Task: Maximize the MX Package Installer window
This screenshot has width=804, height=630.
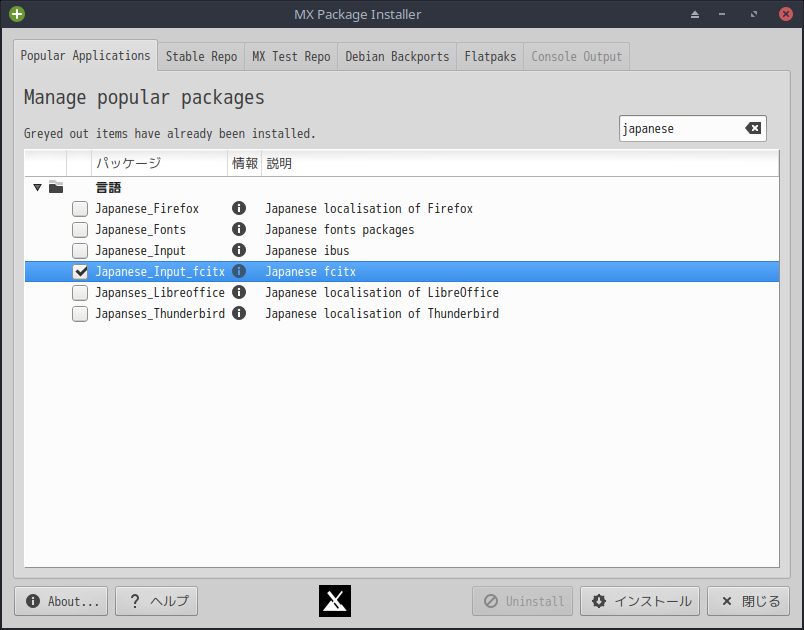Action: (x=754, y=14)
